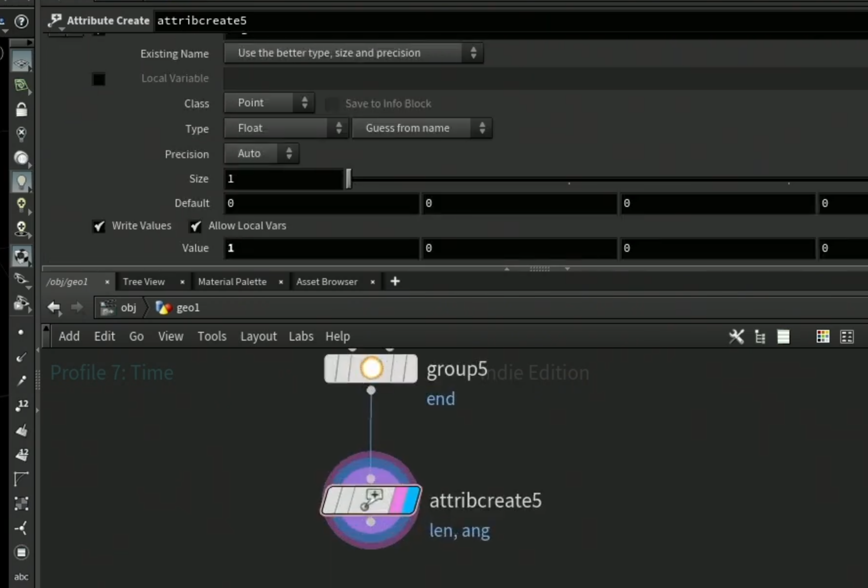Screen dimensions: 868x588
Task: Uncheck the Write Values checkbox
Action: (x=99, y=226)
